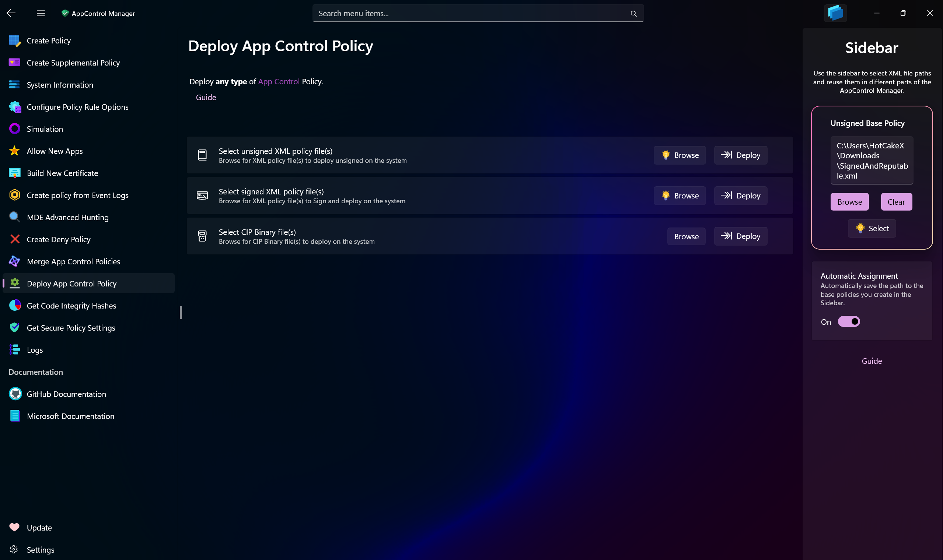Click the Simulation sidebar icon
The image size is (943, 560).
pyautogui.click(x=15, y=128)
